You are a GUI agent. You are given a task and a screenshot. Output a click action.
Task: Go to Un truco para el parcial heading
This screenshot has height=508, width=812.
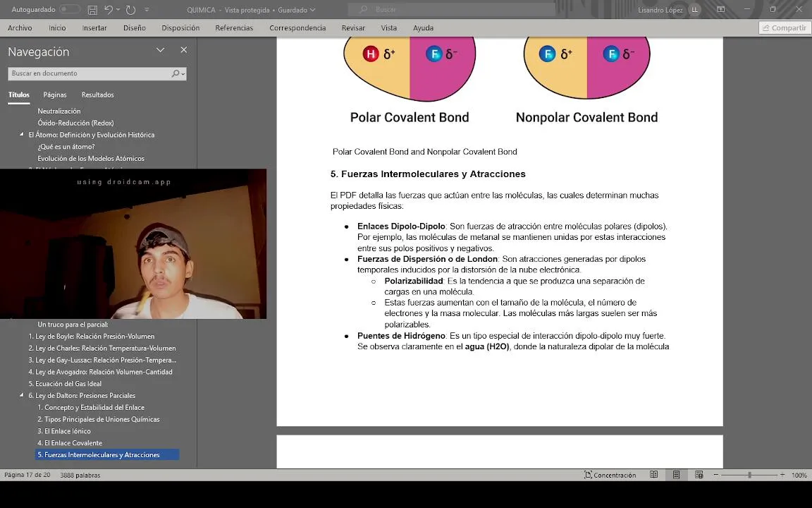73,325
